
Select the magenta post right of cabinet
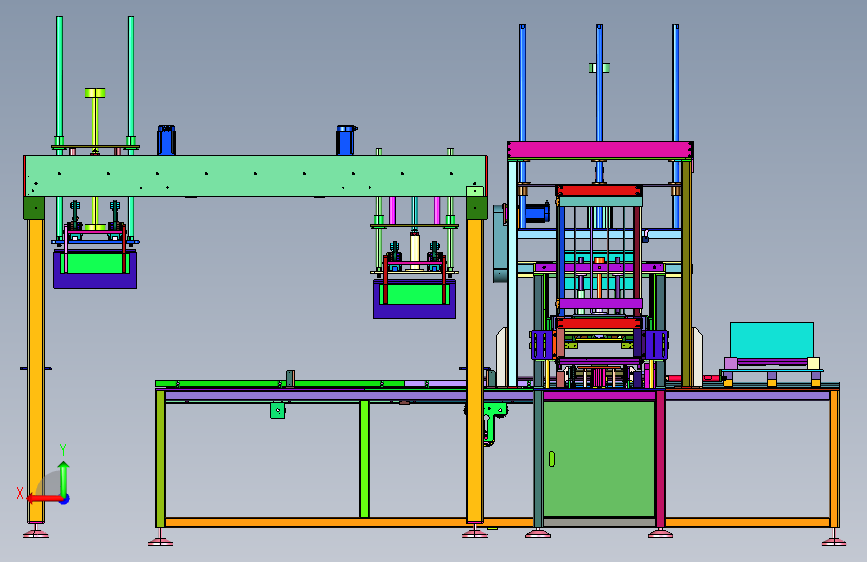click(x=660, y=458)
